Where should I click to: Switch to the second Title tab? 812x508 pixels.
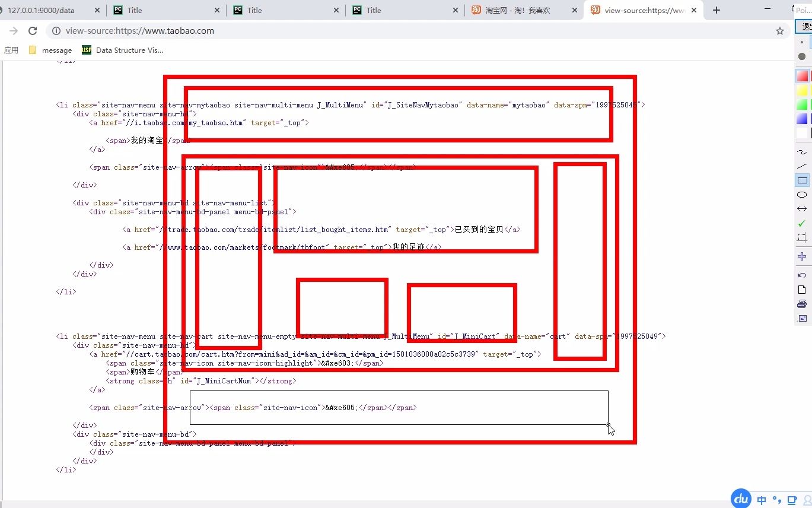pos(285,10)
